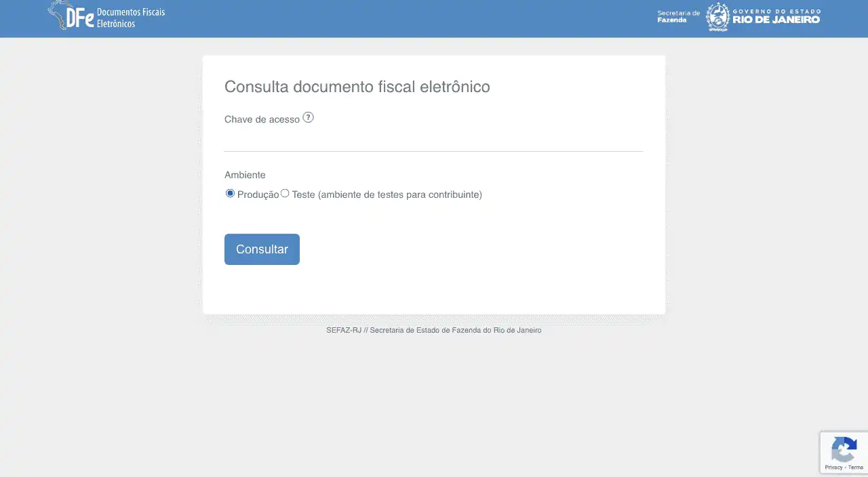Click the 'Teste (ambiente de testes para contribuinte)' label
The width and height of the screenshot is (868, 477).
[387, 194]
